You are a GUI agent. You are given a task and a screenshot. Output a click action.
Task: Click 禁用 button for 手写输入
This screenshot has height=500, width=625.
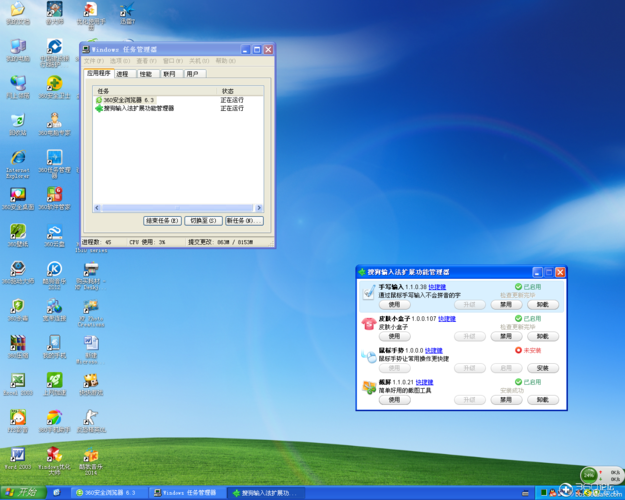(506, 305)
